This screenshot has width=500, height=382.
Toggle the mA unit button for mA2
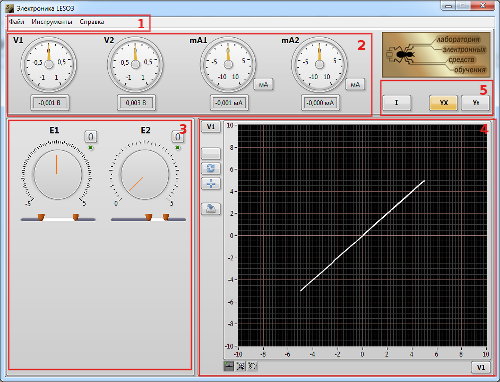(x=355, y=85)
